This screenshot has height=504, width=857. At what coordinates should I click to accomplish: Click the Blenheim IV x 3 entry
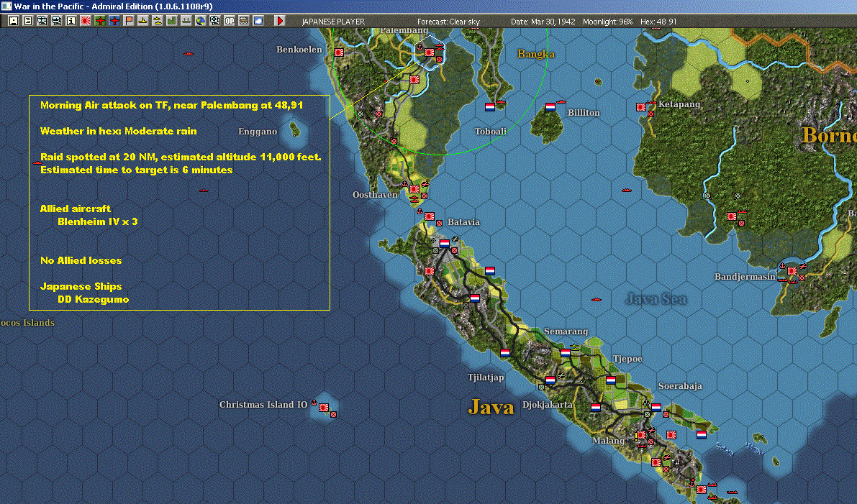point(97,221)
